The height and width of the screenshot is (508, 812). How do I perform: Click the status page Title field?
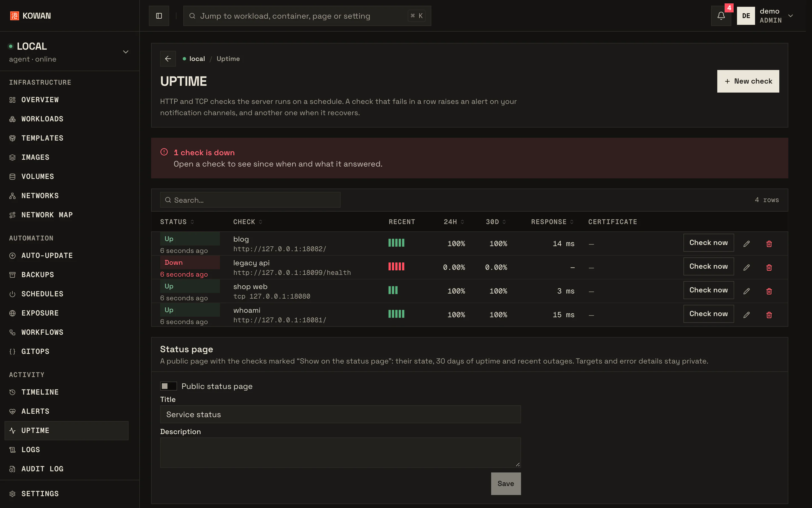tap(341, 415)
